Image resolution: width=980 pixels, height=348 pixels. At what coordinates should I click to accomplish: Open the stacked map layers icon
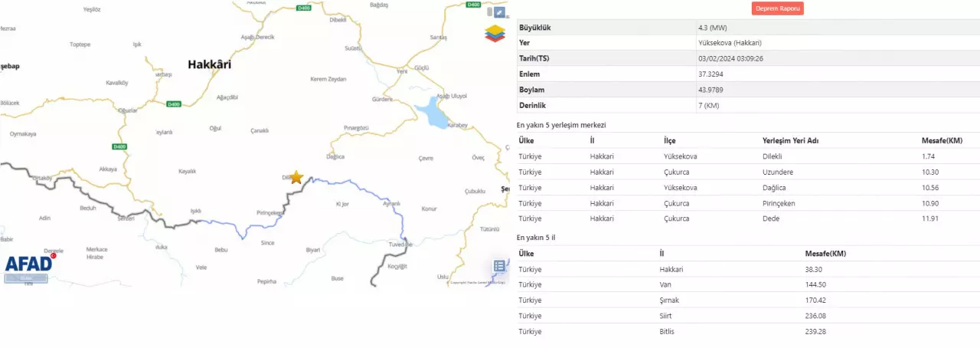pyautogui.click(x=495, y=34)
